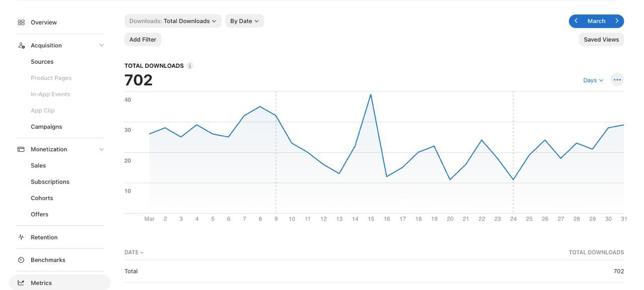Open the App Clip item
644x290 pixels.
click(x=43, y=111)
